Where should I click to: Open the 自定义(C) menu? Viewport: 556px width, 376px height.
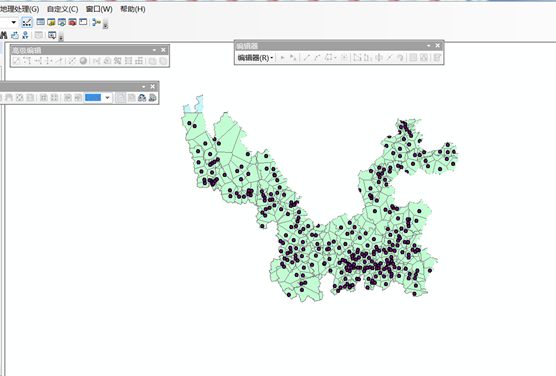point(62,9)
